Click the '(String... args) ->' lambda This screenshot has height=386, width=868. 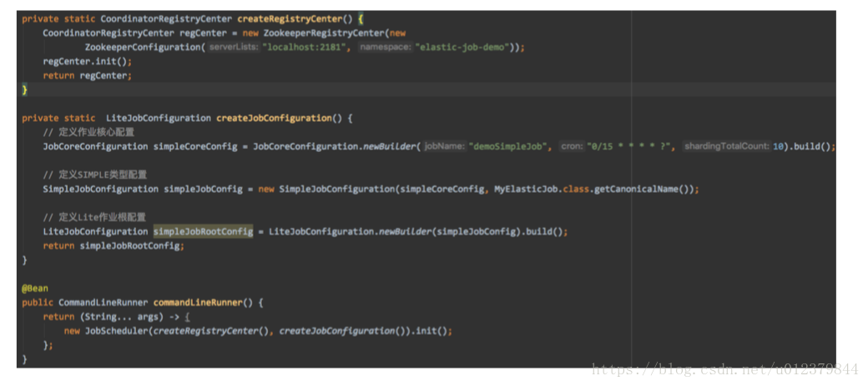[x=131, y=317]
